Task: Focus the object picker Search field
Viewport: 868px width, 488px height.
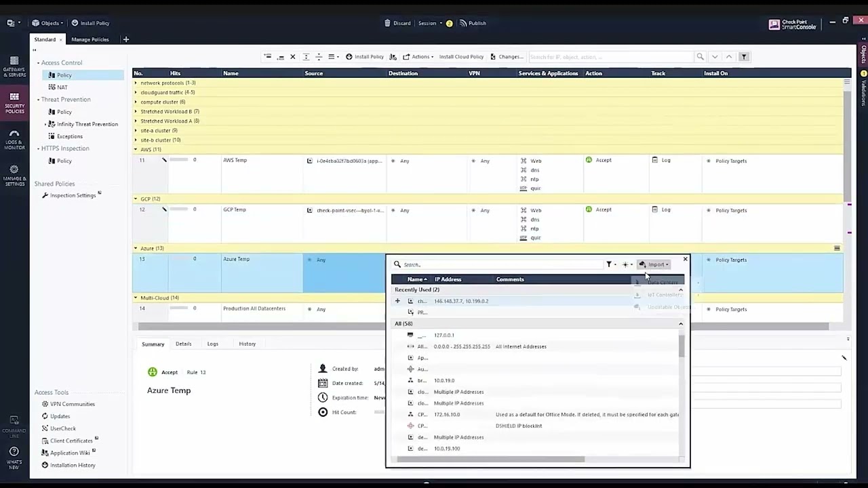Action: coord(498,265)
